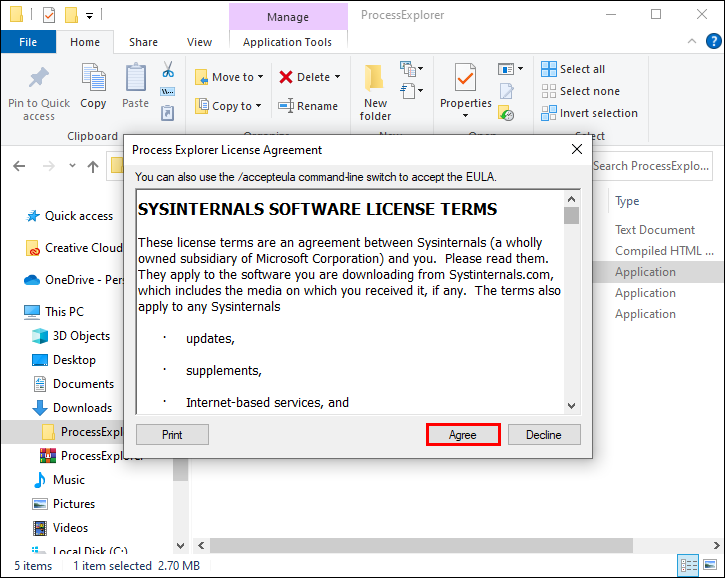Open the View ribbon tab
The image size is (725, 578).
[x=199, y=42]
